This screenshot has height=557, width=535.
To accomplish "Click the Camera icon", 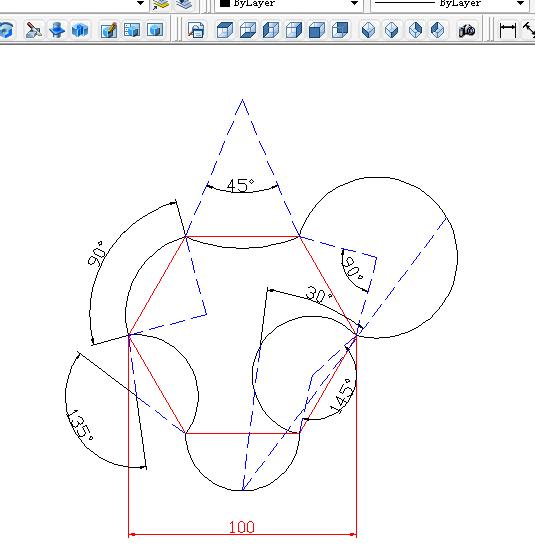I will (x=466, y=31).
